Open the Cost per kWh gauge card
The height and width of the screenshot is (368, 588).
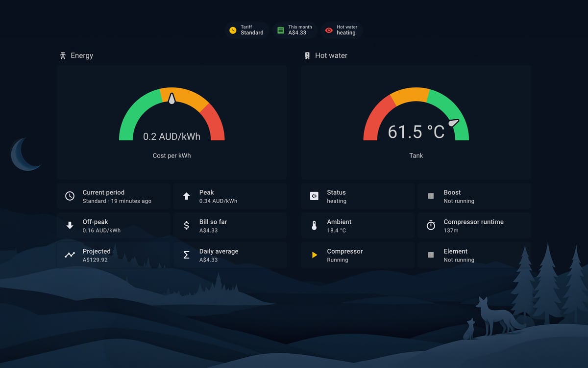[171, 122]
